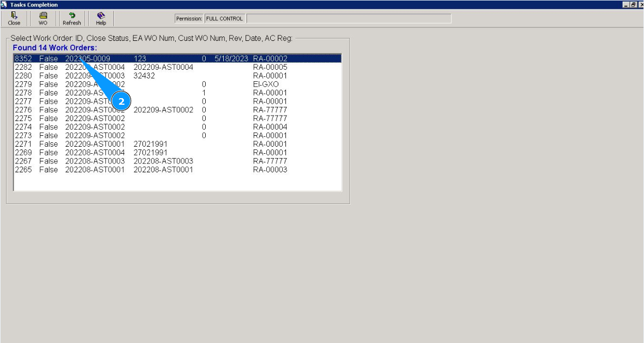Image resolution: width=644 pixels, height=343 pixels.
Task: Select work order 2279 for EI-GXO
Action: 177,84
